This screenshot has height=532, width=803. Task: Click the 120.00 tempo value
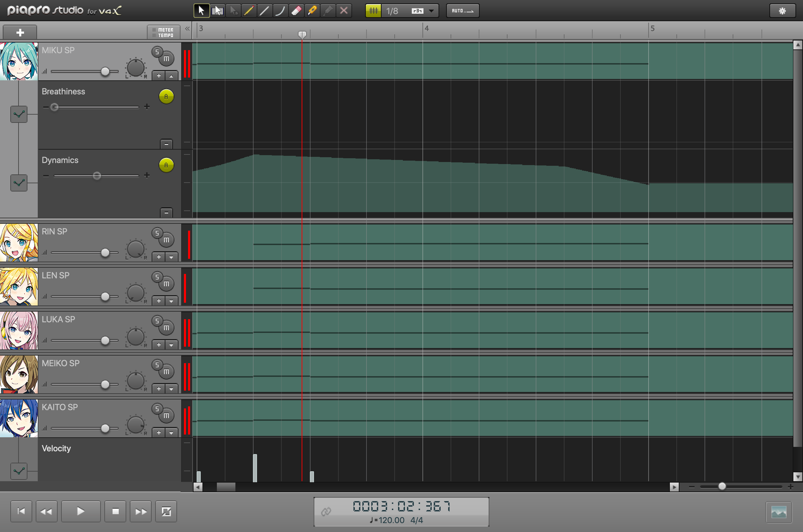pyautogui.click(x=391, y=520)
